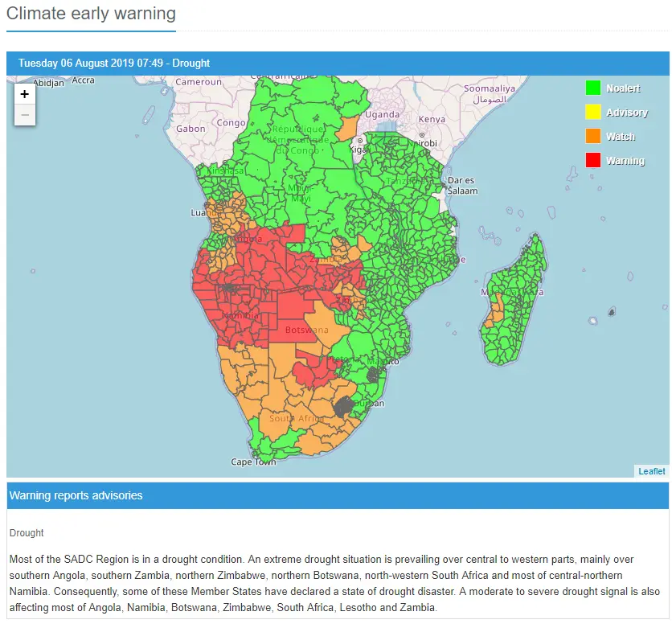Click the Advisory legend label

627,113
